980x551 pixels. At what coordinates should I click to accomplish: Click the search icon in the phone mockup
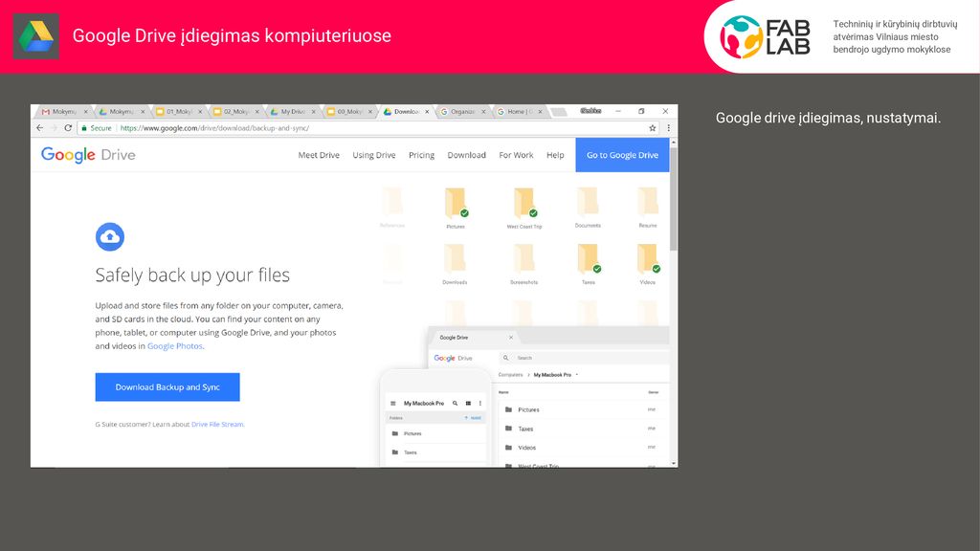pyautogui.click(x=455, y=404)
